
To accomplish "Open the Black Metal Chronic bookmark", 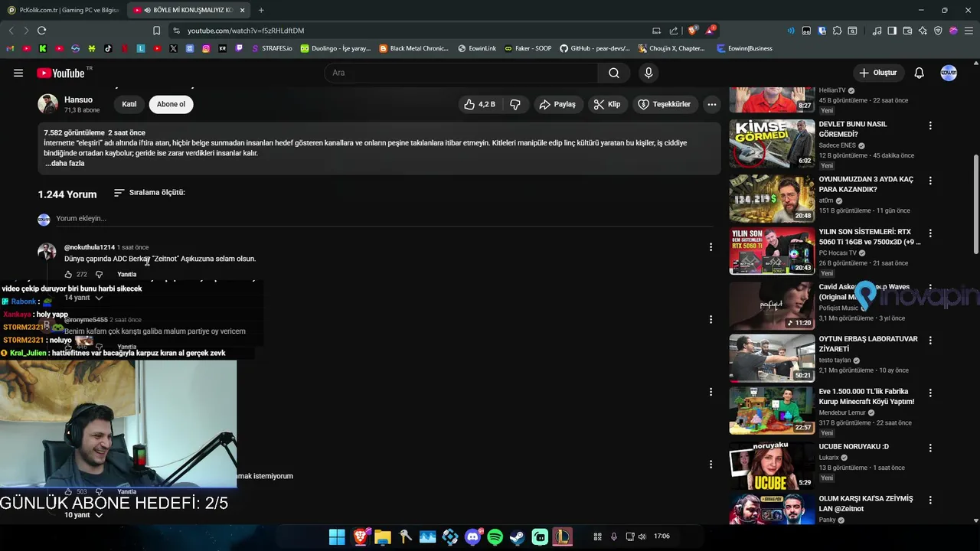I will coord(414,48).
